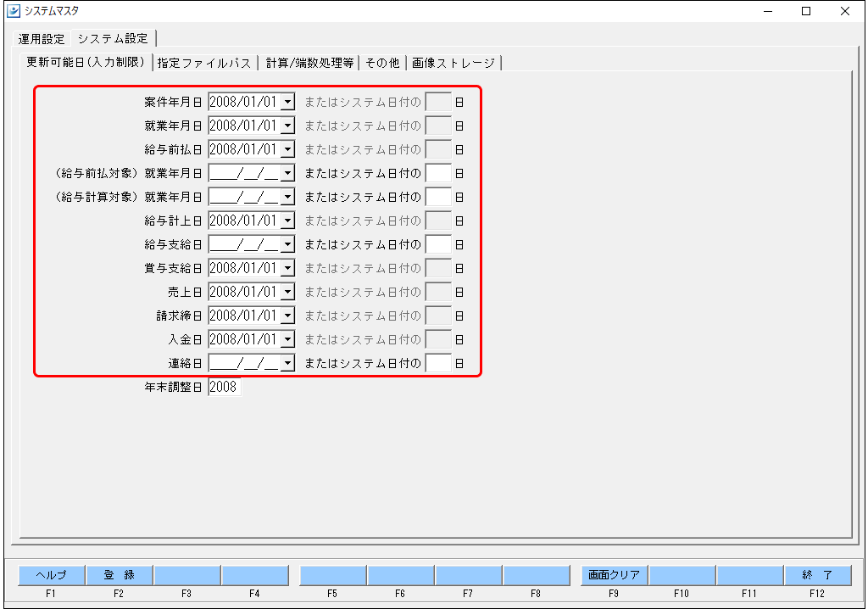Click the 年末調整日 label
Screen dimensions: 868x609
[x=173, y=388]
